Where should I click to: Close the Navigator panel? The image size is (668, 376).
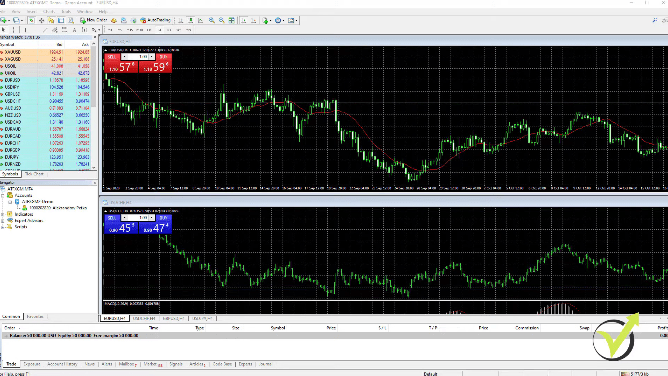95,183
